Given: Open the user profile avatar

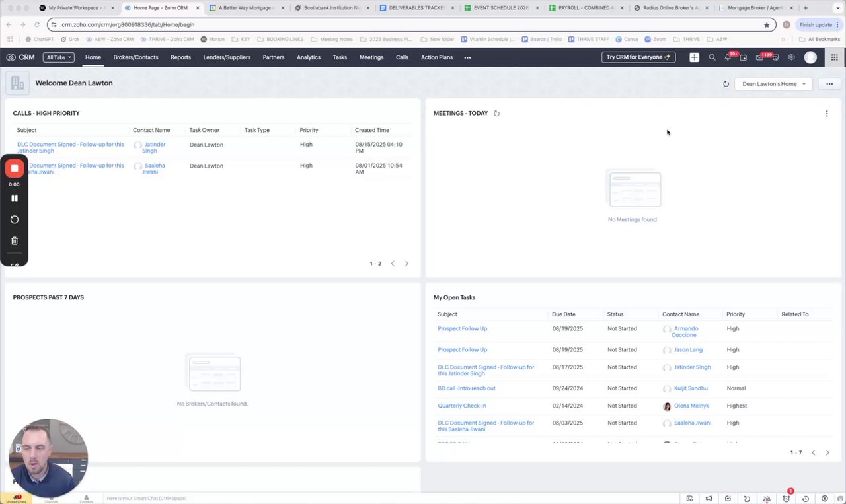Looking at the screenshot, I should click(x=810, y=57).
